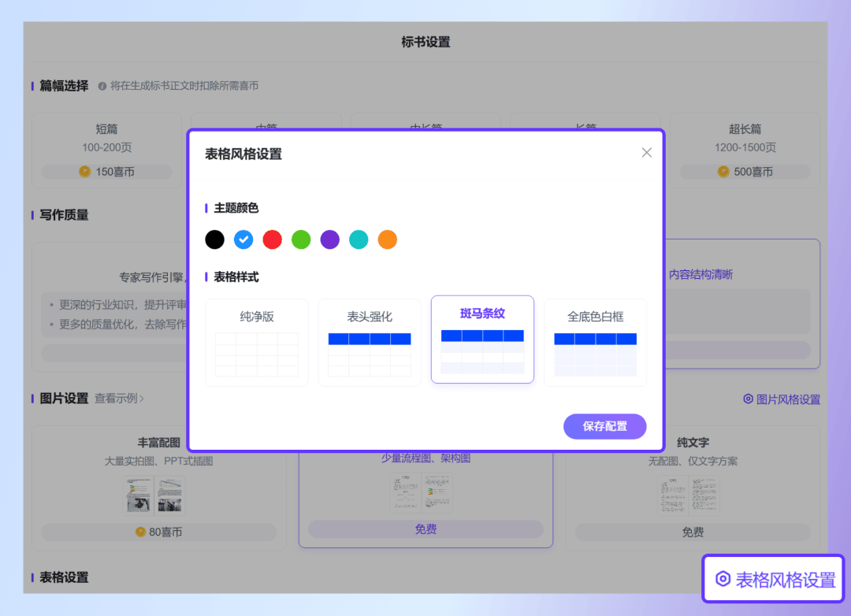Screen dimensions: 851x616
Task: Choose the purple theme color
Action: (329, 239)
